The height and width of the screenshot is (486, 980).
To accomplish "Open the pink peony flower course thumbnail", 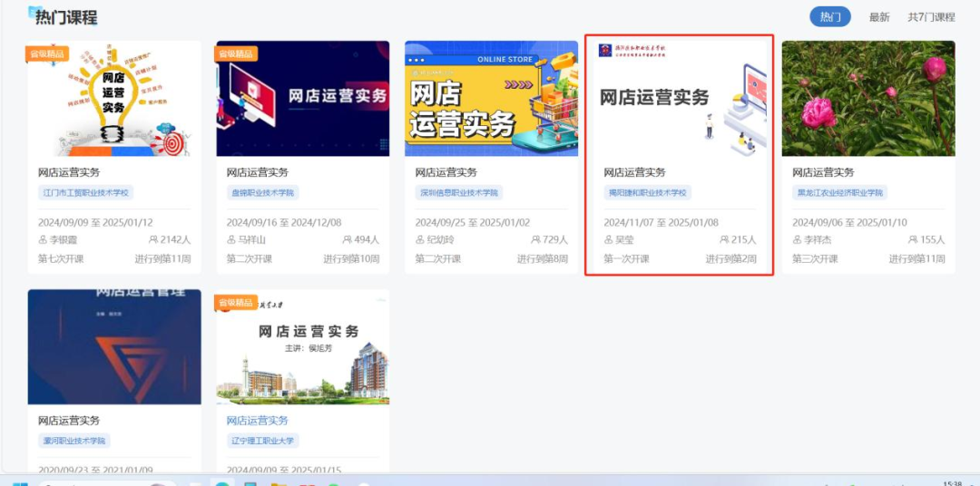I will click(x=868, y=99).
